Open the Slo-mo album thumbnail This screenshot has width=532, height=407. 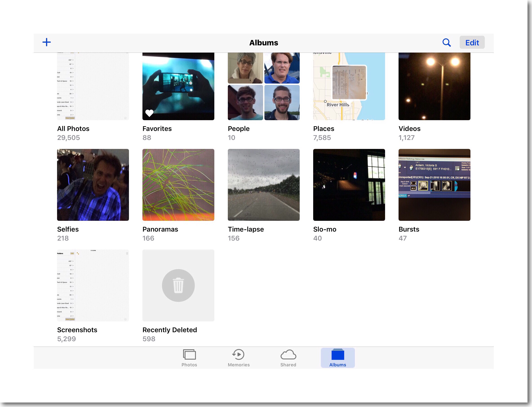click(349, 185)
